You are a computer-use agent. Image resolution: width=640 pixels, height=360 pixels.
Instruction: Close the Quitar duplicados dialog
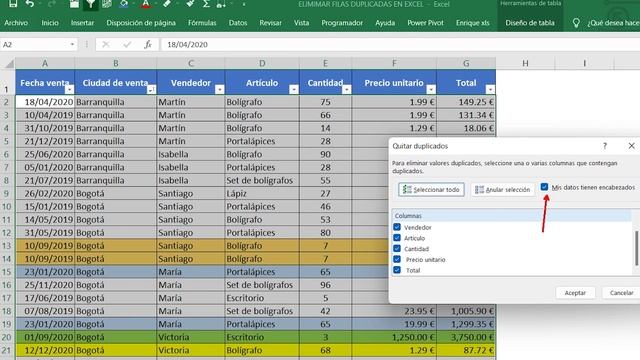click(631, 146)
